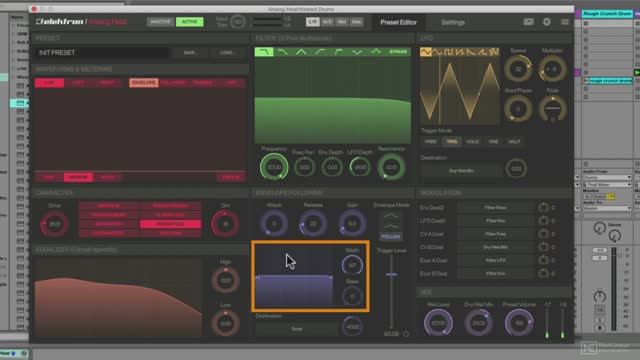Image resolution: width=640 pixels, height=360 pixels.
Task: Open LFO Destination dropdown showing Dry/Wet Mix
Action: 461,171
